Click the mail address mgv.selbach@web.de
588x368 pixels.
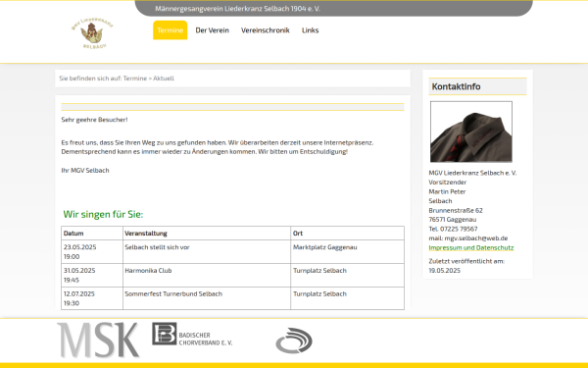tap(476, 238)
